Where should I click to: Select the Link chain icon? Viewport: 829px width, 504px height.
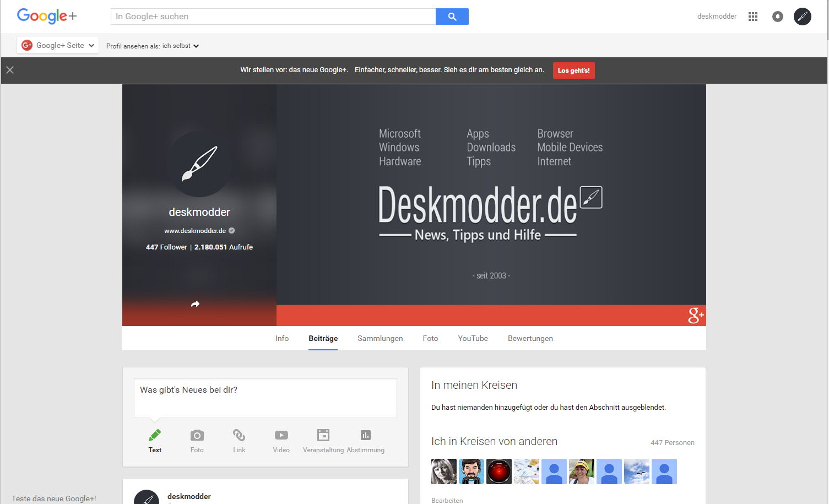(x=239, y=435)
